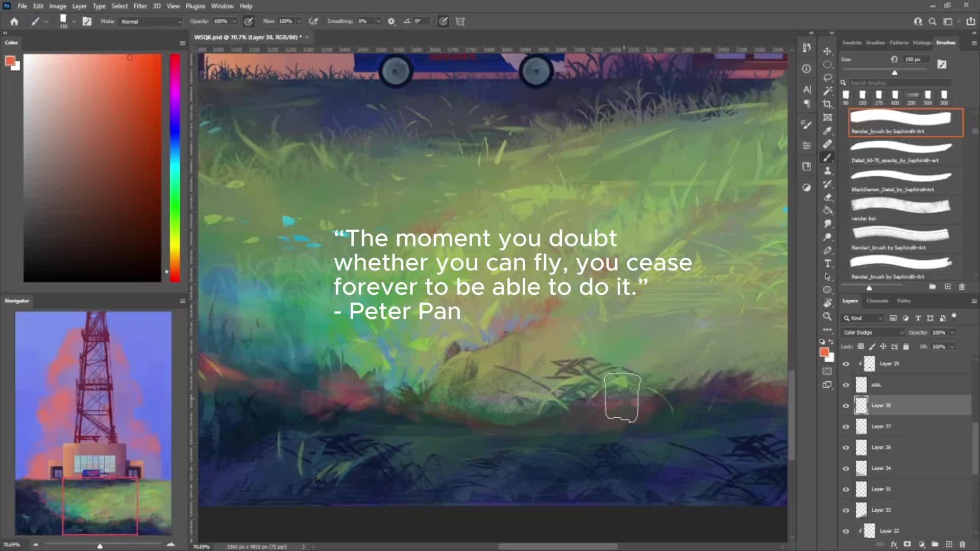Screen dimensions: 980x551
Task: Switch to the Paths tab
Action: tap(903, 301)
